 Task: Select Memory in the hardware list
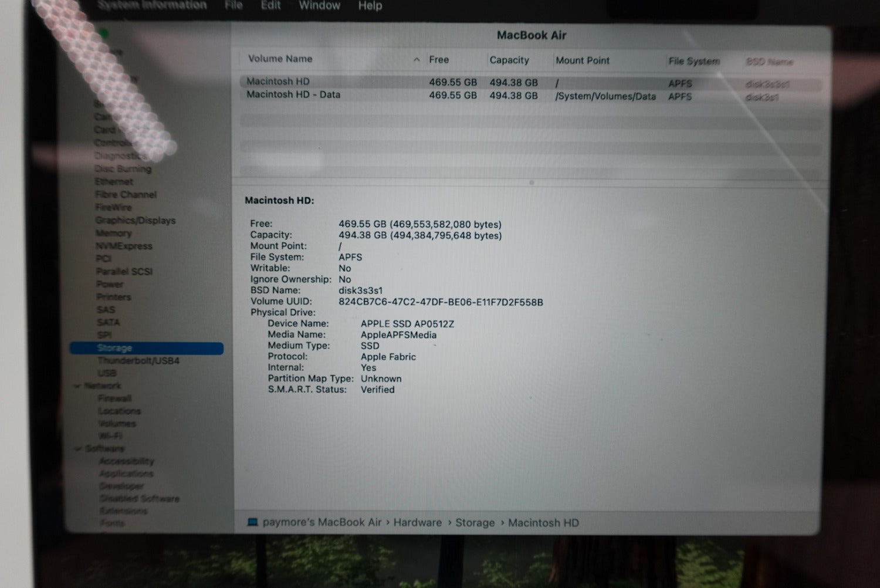[113, 234]
